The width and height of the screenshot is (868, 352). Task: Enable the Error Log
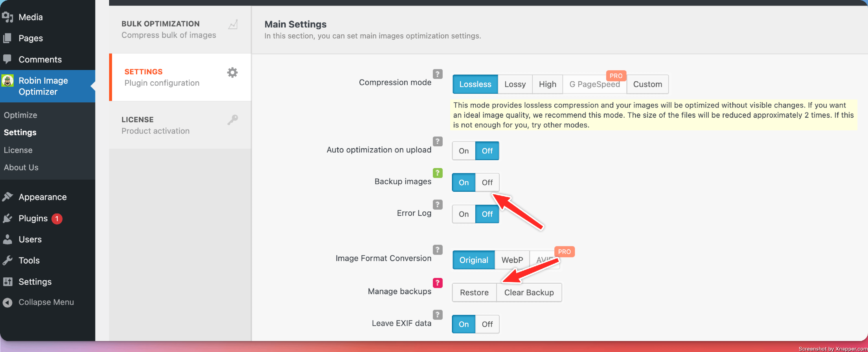[463, 214]
